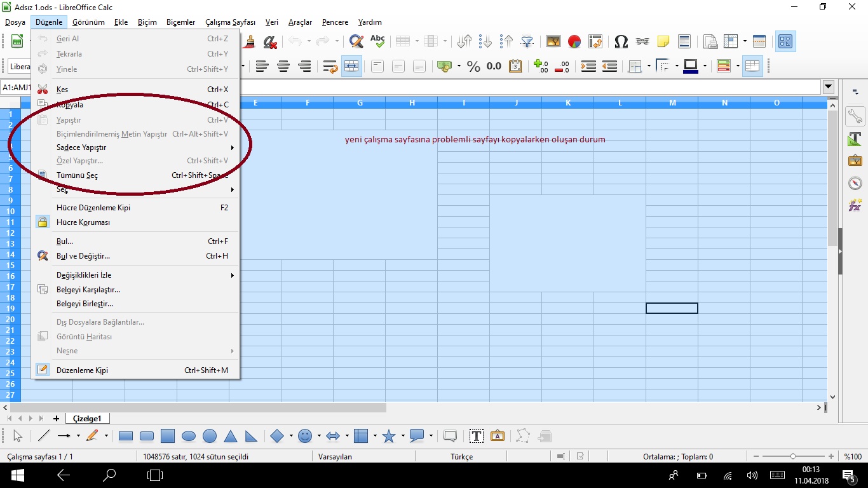Run the Abc spelling check
Screen dimensions: 868x488
377,41
